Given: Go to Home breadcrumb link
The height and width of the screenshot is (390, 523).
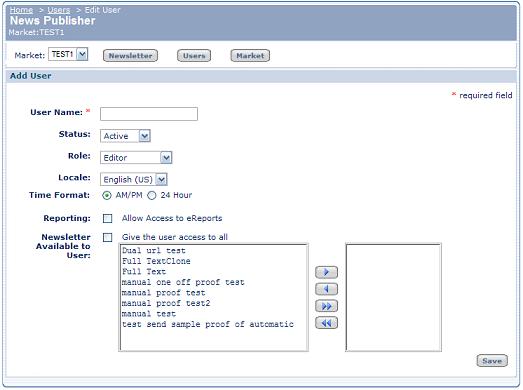Looking at the screenshot, I should [21, 10].
